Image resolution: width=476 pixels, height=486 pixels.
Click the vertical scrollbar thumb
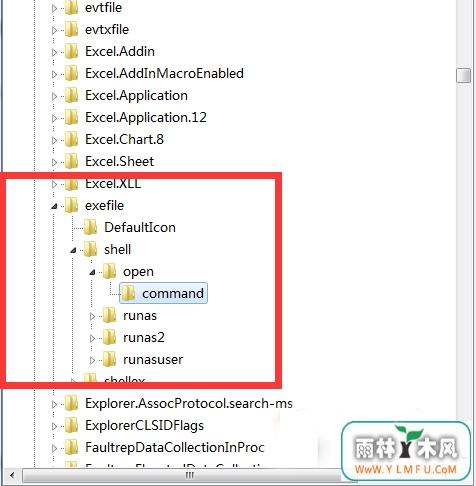pyautogui.click(x=463, y=75)
